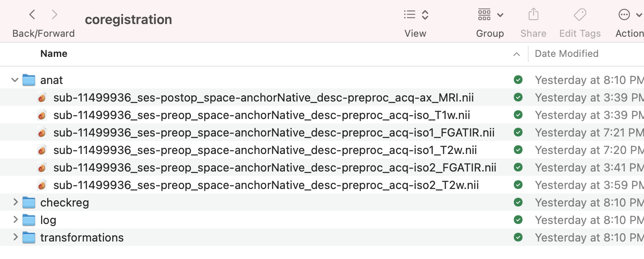This screenshot has height=259, width=644.
Task: Click the Forward navigation arrow
Action: [54, 14]
